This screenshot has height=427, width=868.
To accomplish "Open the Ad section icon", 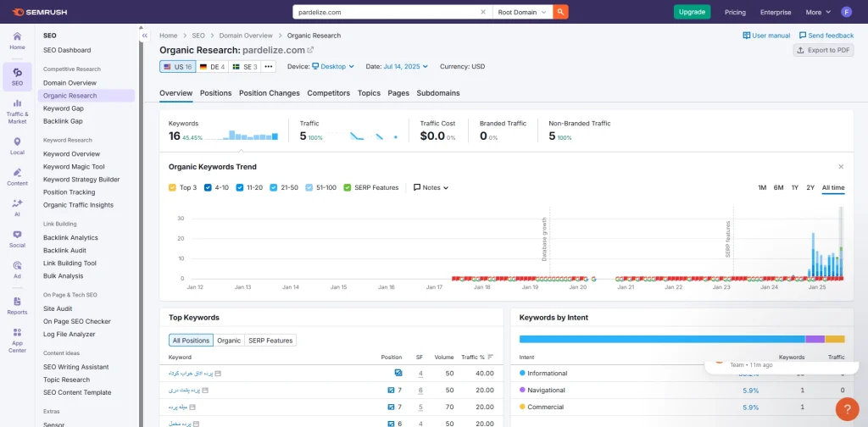I will pos(17,270).
